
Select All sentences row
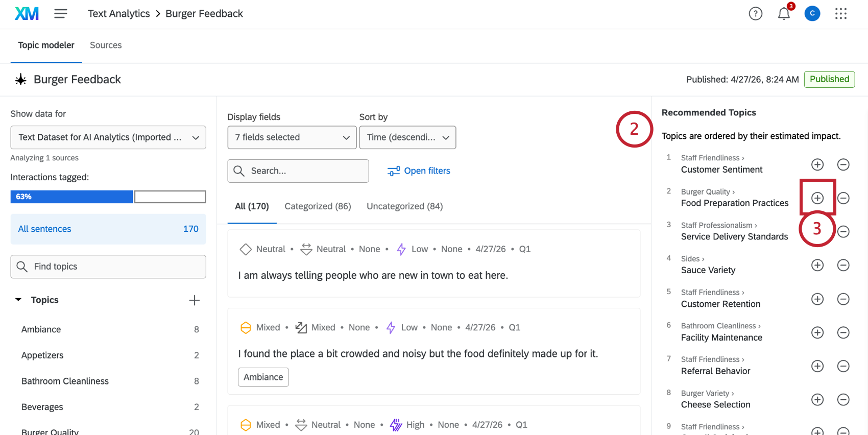pyautogui.click(x=108, y=229)
